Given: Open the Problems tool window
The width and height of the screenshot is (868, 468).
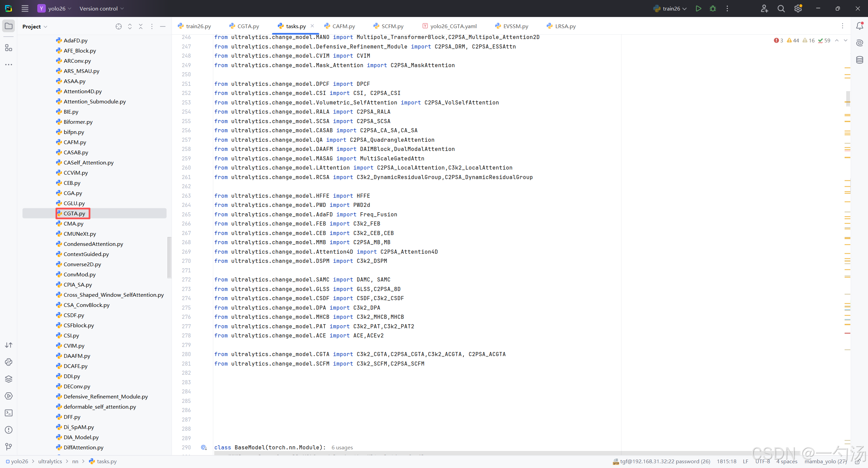Looking at the screenshot, I should tap(9, 430).
